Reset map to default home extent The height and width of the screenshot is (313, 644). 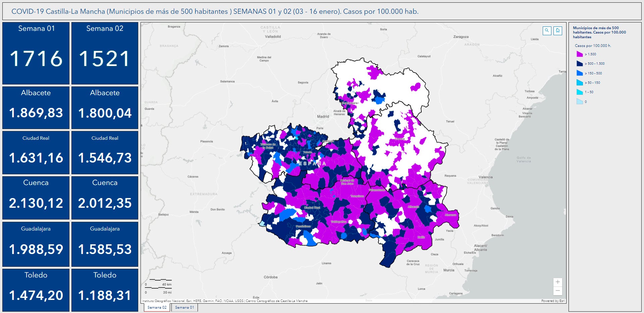pyautogui.click(x=557, y=31)
